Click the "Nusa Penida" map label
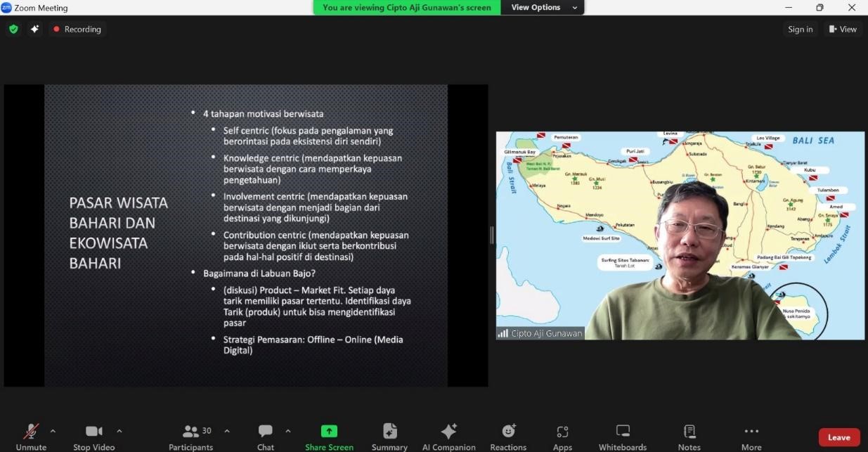This screenshot has width=868, height=452. (x=796, y=311)
